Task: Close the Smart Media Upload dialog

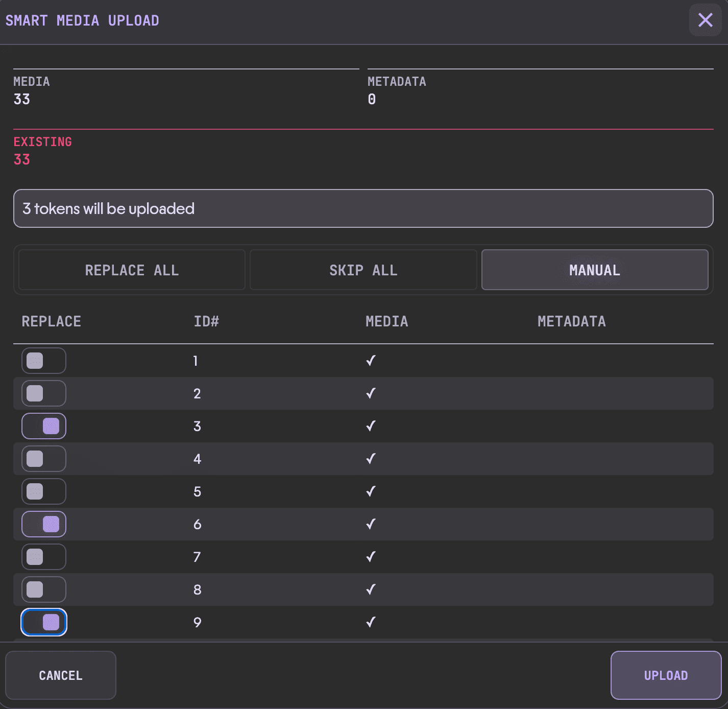Action: pos(705,20)
